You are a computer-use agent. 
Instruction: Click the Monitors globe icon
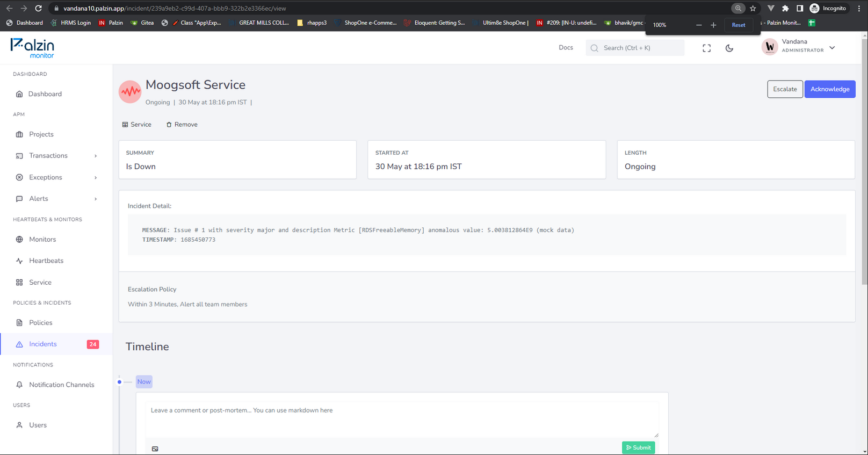pos(19,240)
